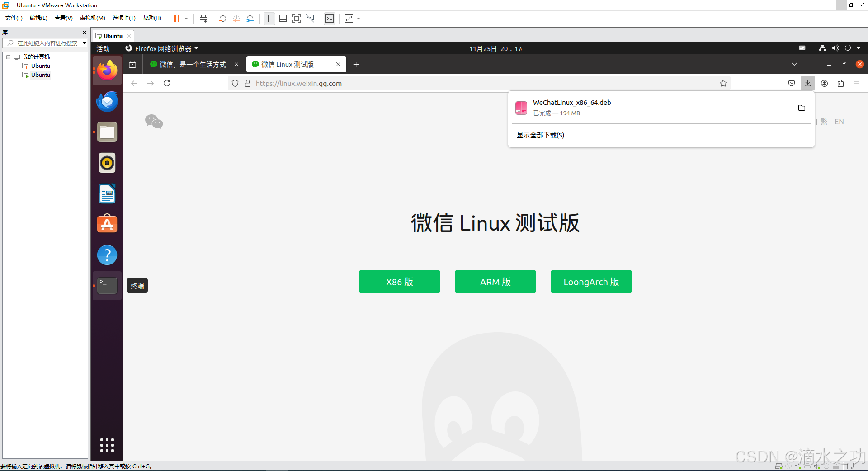Close the 微信，是一个生活方式 tab
The image size is (868, 471).
pos(236,64)
